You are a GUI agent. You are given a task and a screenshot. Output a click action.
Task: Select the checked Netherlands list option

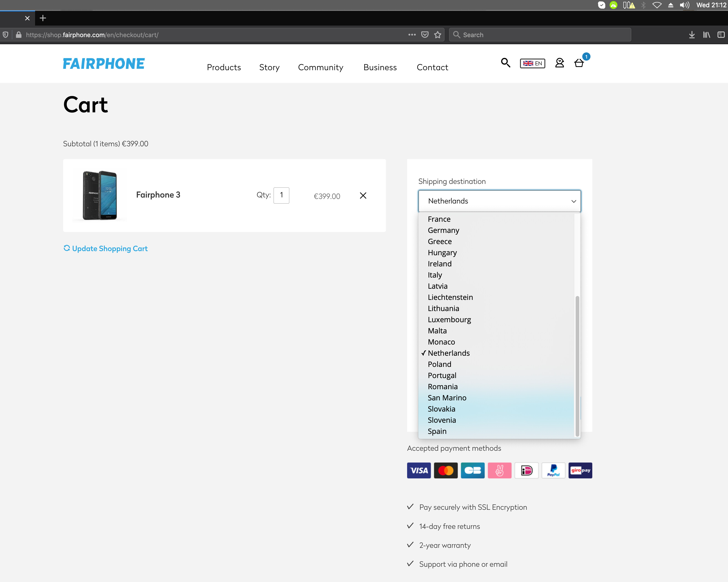pyautogui.click(x=496, y=353)
